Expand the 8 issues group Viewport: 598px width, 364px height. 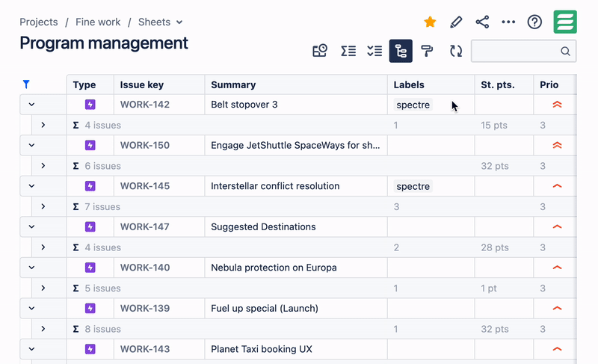pos(43,329)
